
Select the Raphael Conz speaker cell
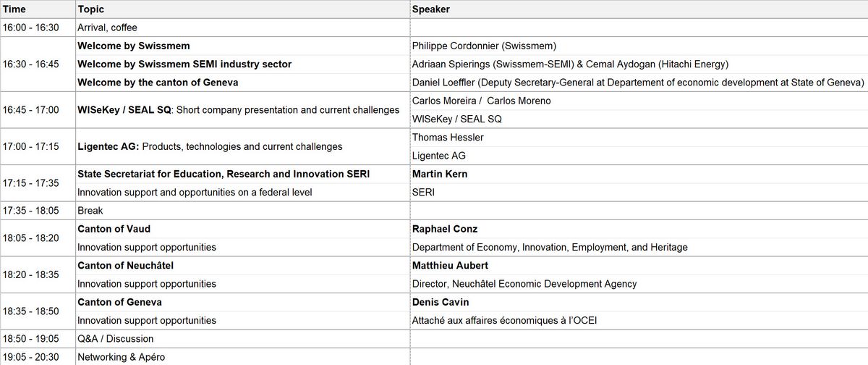point(444,229)
